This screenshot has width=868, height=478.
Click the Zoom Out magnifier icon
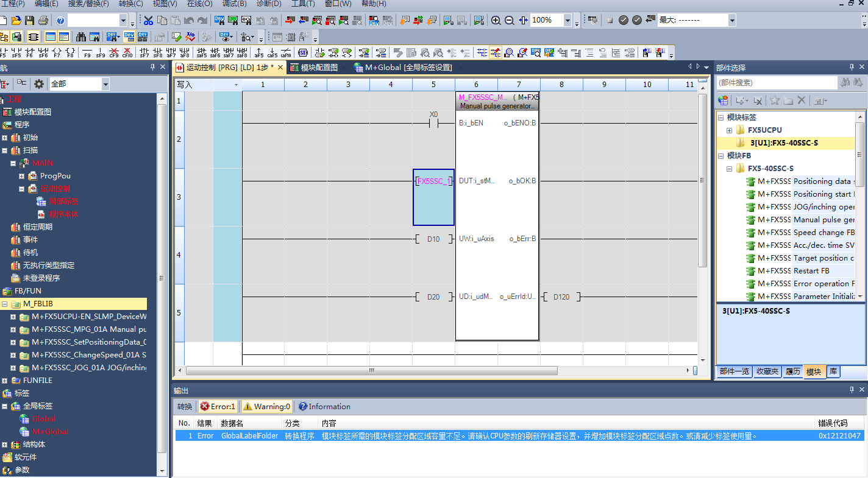point(510,20)
